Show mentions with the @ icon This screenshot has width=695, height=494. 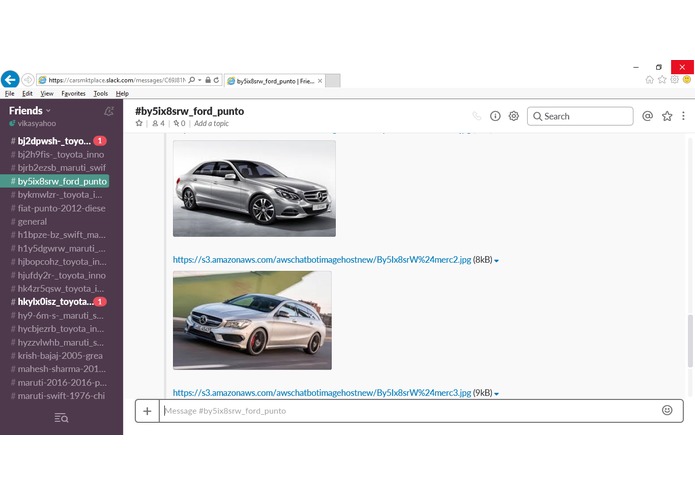click(648, 116)
